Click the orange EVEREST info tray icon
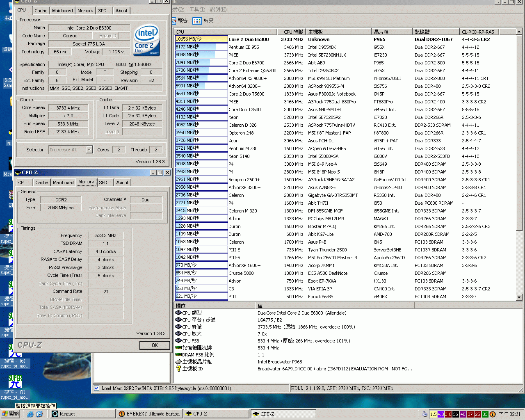 pyautogui.click(x=493, y=414)
